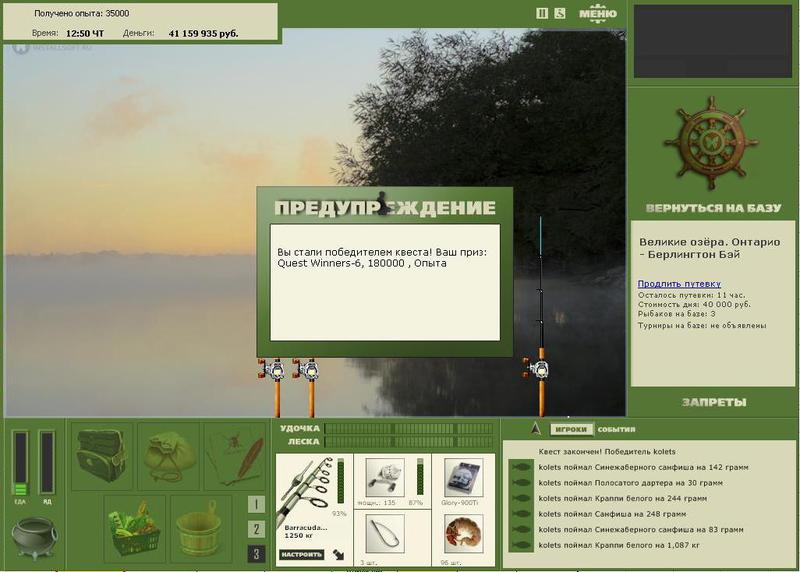Click the game time 12:50 ЧТ
Viewport: 800px width, 572px height.
point(85,34)
